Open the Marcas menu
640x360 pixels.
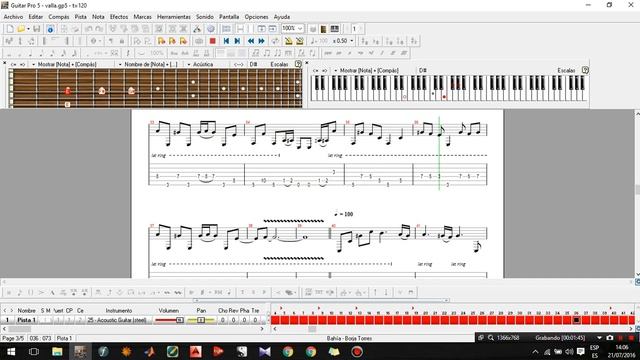pos(142,17)
